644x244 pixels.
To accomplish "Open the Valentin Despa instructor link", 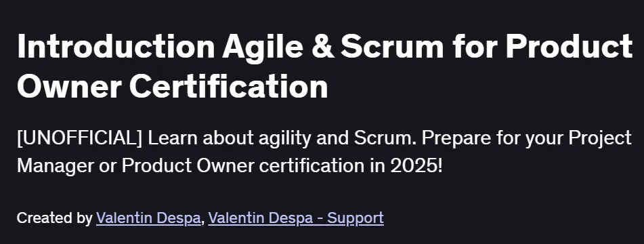I will 148,218.
